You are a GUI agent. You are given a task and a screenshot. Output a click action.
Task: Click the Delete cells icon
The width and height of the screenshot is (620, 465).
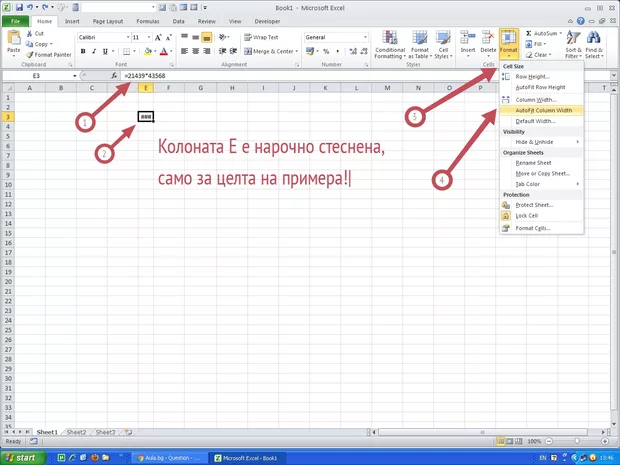tap(488, 38)
